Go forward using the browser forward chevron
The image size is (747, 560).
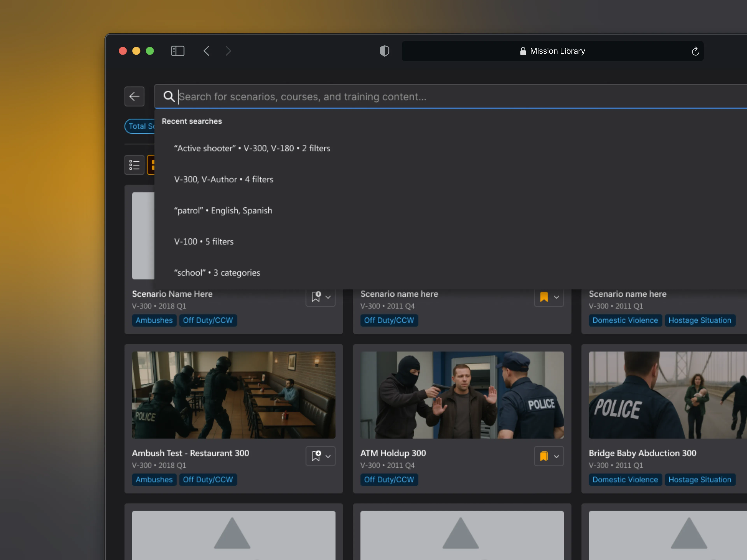[x=228, y=51]
